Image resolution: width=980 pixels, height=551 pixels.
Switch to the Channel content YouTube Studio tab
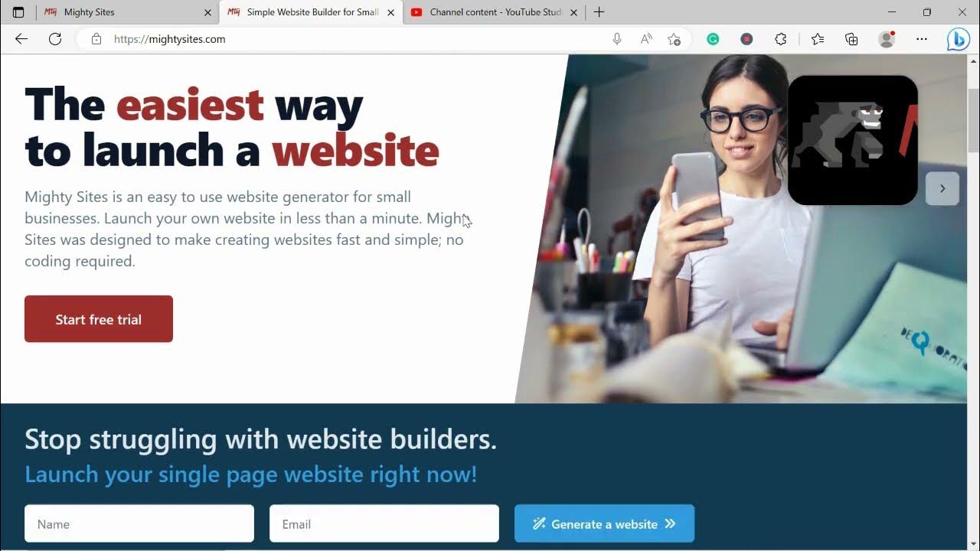tap(495, 12)
